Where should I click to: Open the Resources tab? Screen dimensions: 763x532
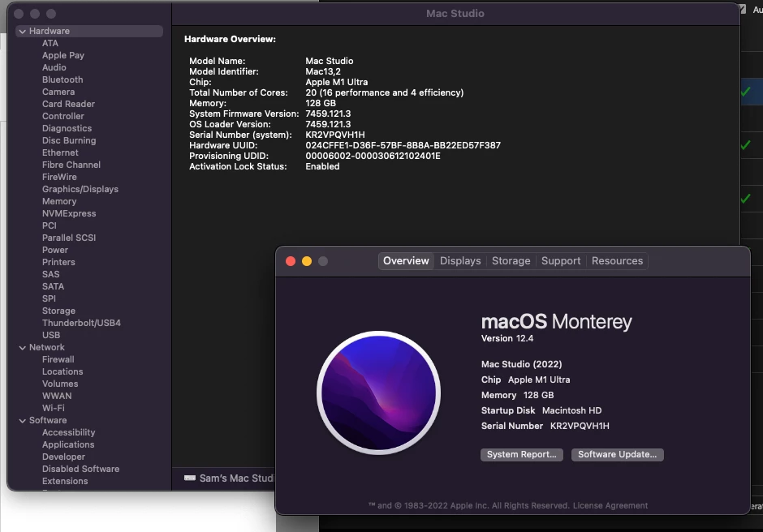coord(617,260)
